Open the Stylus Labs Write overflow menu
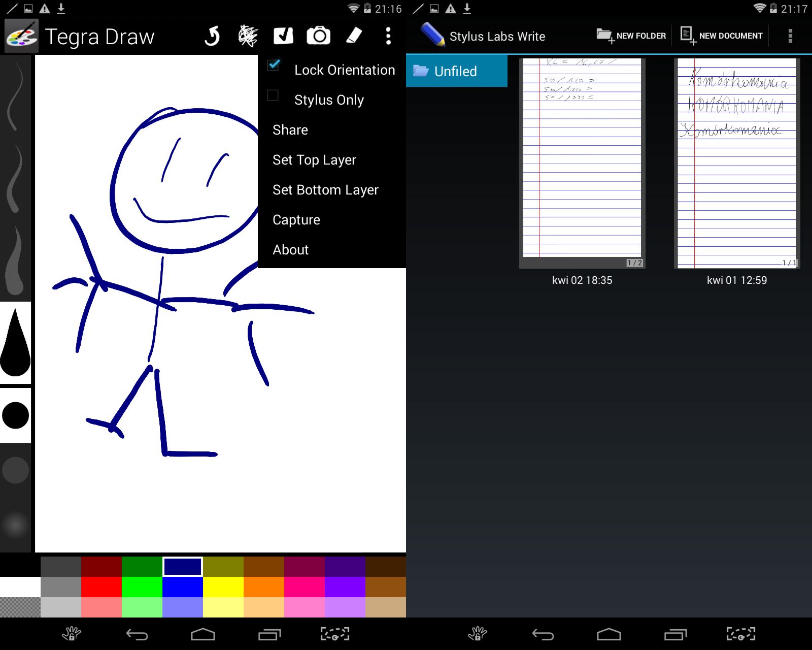 pyautogui.click(x=790, y=36)
